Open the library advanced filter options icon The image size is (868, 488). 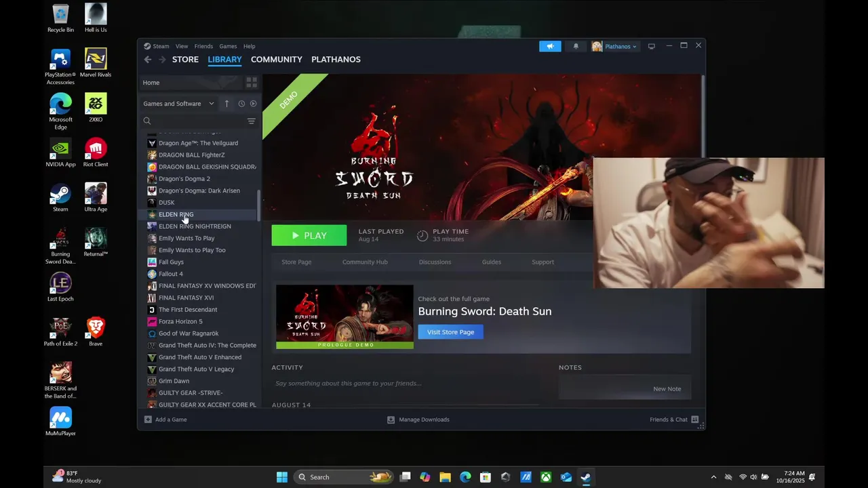point(252,121)
